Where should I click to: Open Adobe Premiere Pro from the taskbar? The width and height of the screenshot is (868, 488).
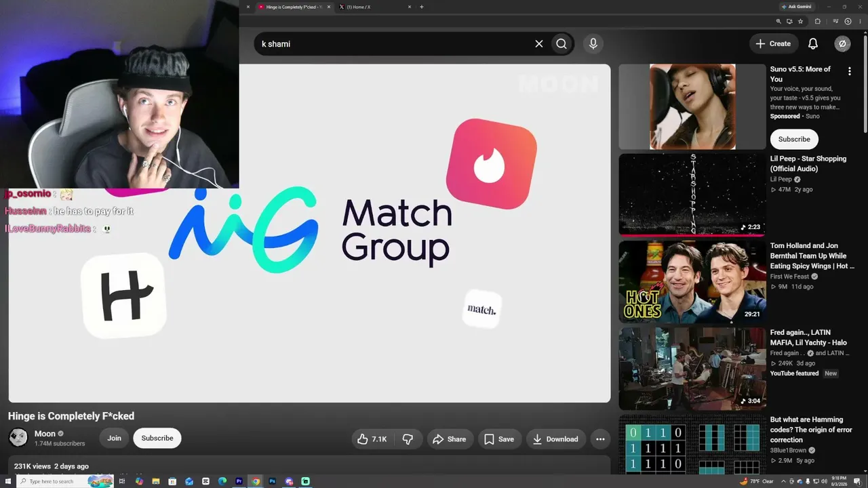pyautogui.click(x=239, y=481)
